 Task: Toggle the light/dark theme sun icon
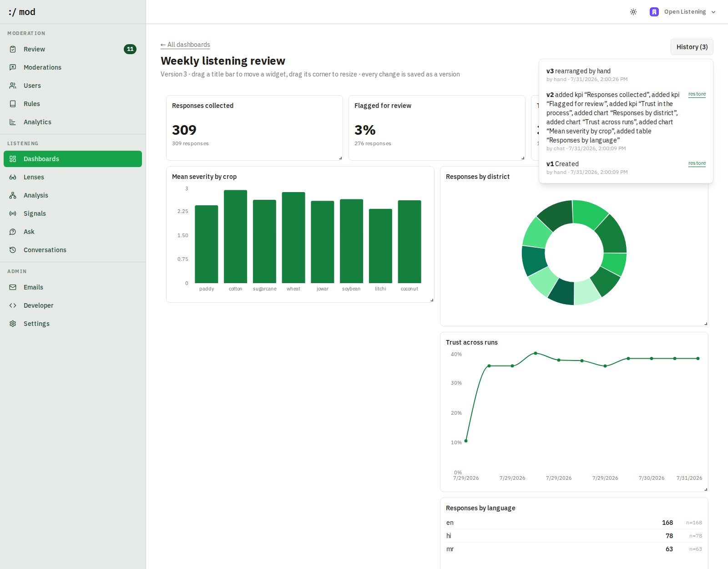pyautogui.click(x=633, y=12)
